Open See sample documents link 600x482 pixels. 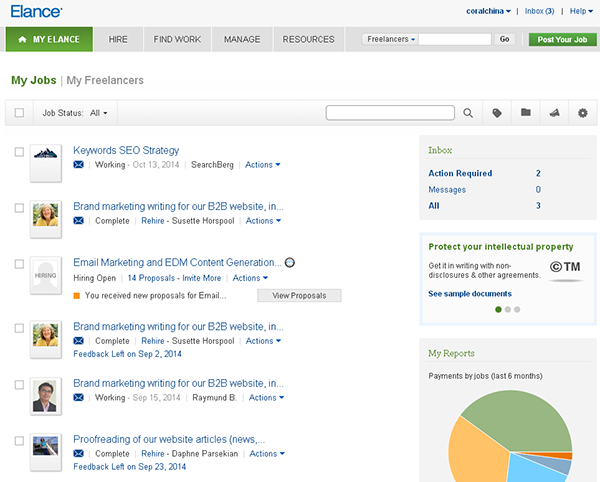click(470, 294)
